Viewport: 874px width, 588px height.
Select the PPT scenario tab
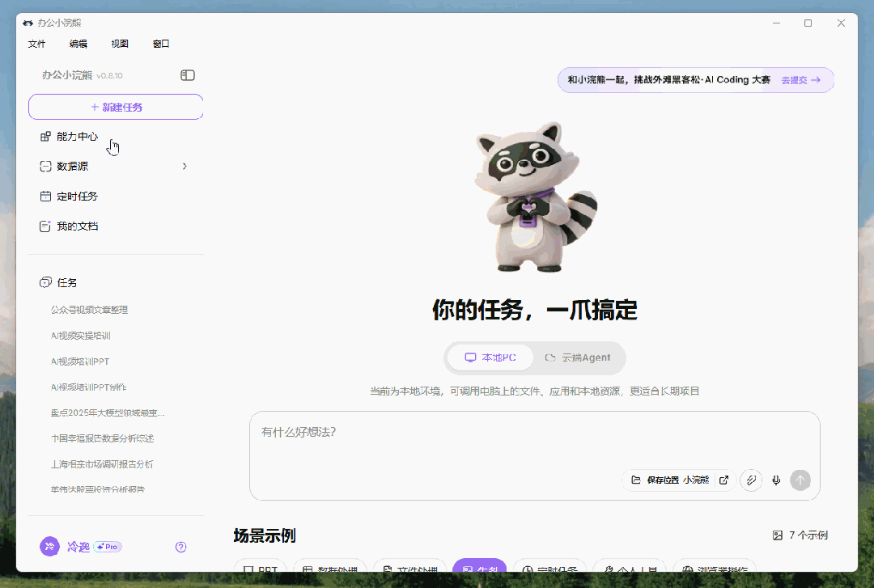point(261,565)
